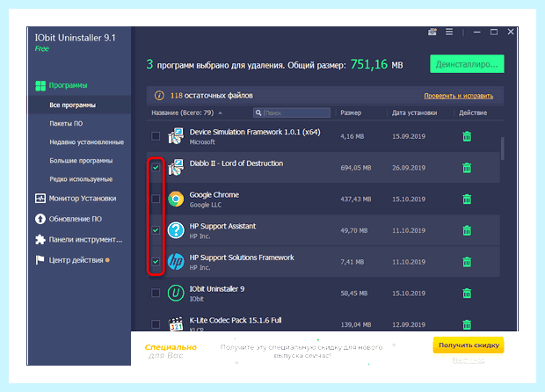Open Большие программы category

tap(81, 161)
